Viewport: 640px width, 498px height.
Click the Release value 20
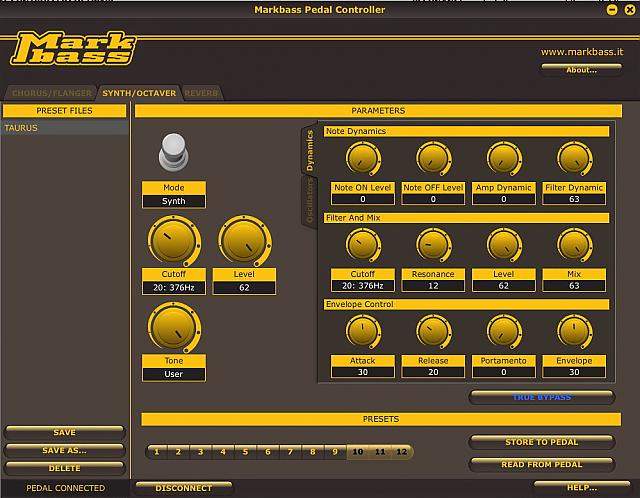[x=433, y=372]
